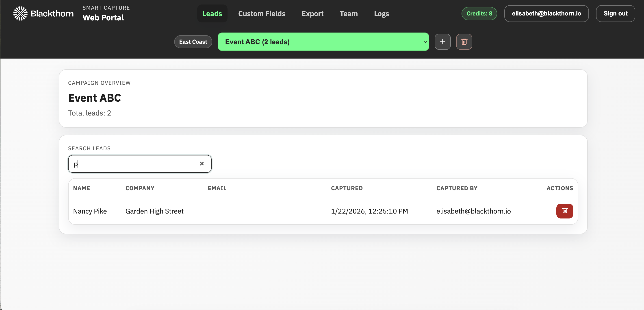Open the Export page

point(312,13)
